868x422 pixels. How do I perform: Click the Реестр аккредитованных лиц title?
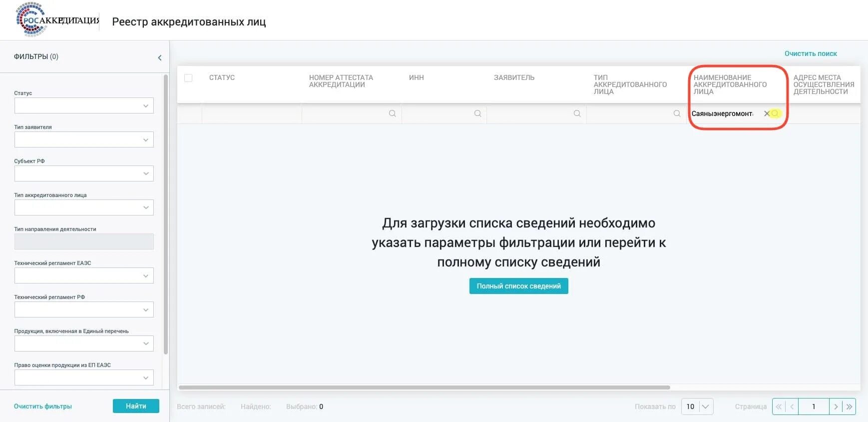(x=189, y=21)
